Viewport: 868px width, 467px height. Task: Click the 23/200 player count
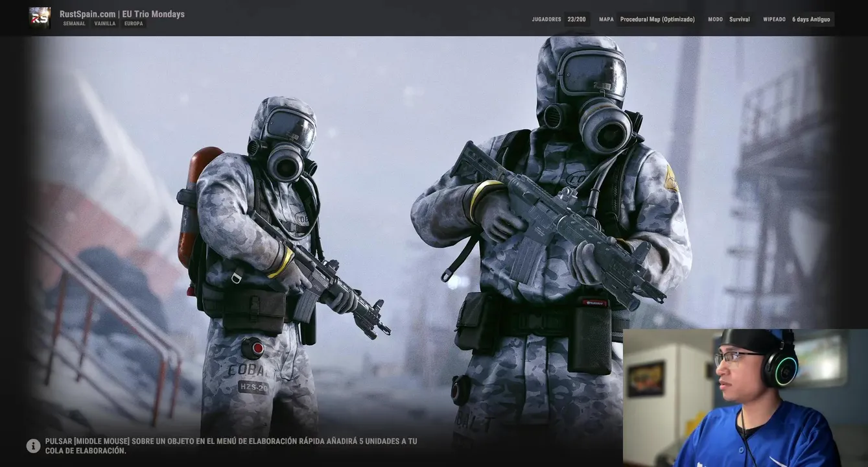[576, 19]
